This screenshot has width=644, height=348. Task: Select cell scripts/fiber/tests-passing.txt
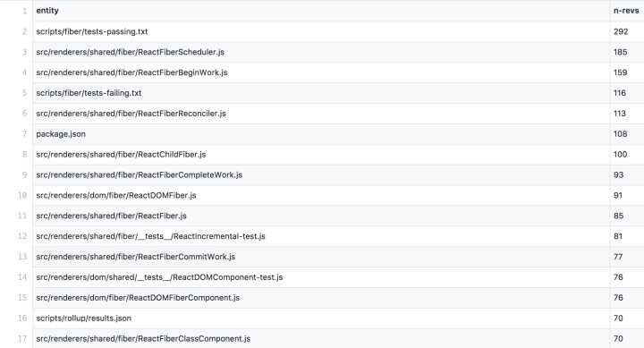[x=321, y=31]
